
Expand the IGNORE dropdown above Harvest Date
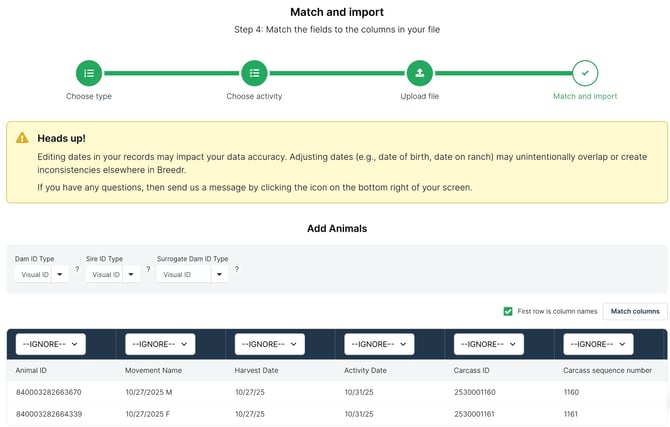pyautogui.click(x=269, y=344)
